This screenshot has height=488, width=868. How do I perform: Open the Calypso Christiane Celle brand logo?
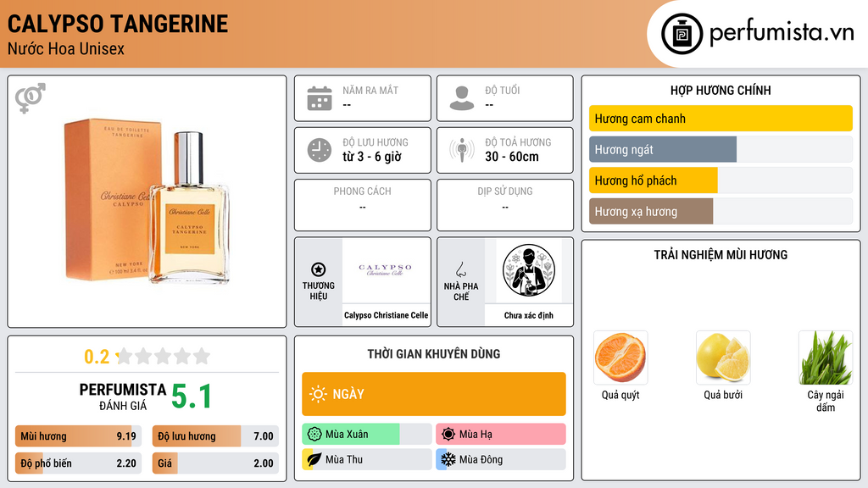(x=386, y=270)
